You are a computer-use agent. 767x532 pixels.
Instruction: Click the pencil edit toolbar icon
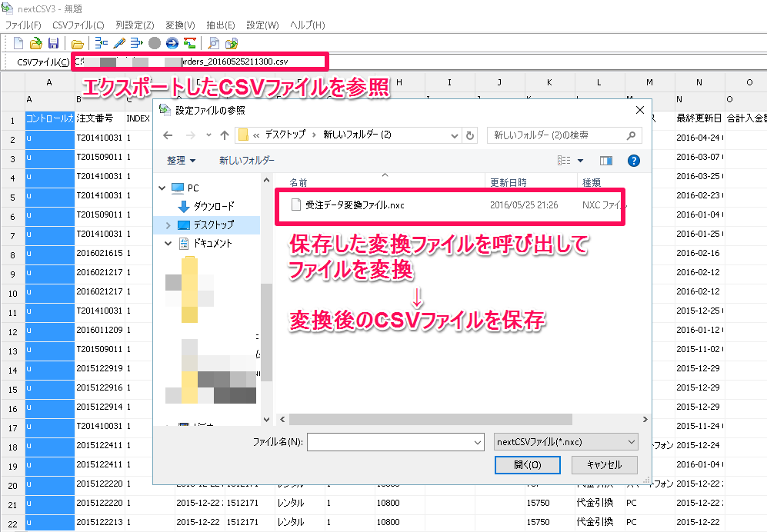pos(119,43)
